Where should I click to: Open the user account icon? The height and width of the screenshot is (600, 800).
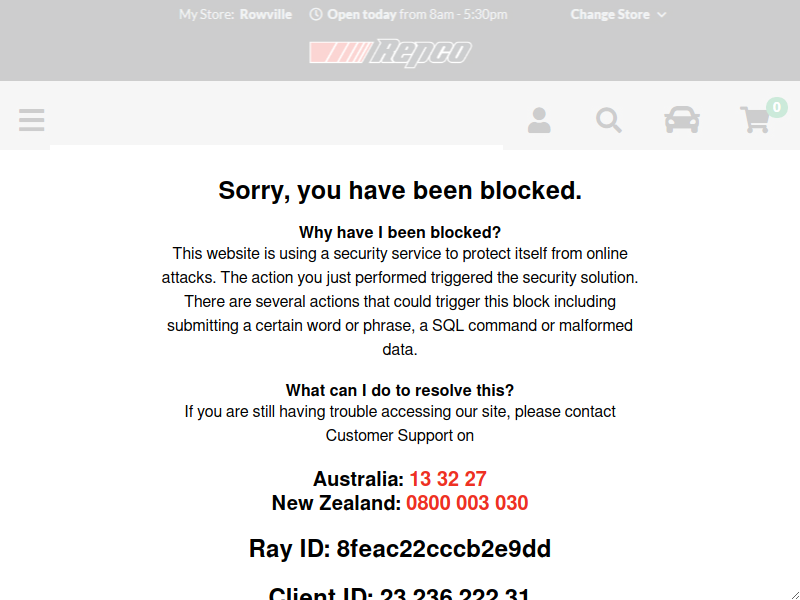coord(539,120)
